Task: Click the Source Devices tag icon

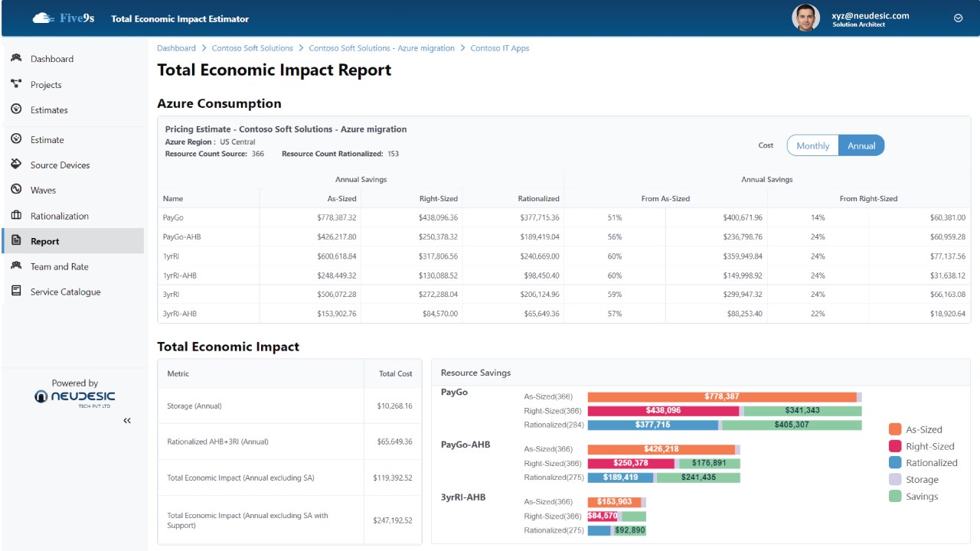Action: coord(16,165)
